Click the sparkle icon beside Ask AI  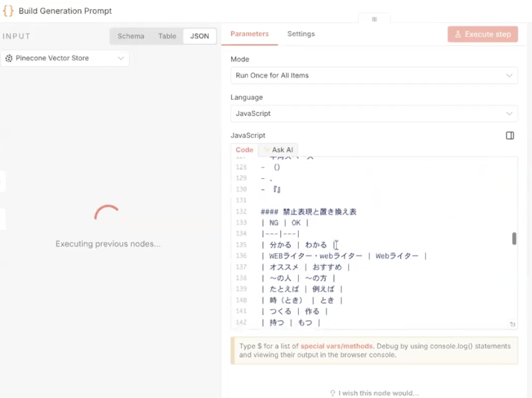266,150
